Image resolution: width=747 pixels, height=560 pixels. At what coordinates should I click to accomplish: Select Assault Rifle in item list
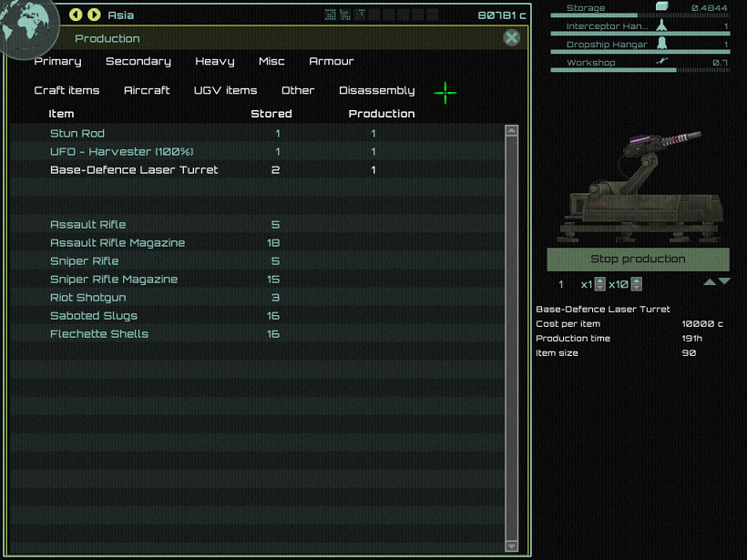coord(257,224)
